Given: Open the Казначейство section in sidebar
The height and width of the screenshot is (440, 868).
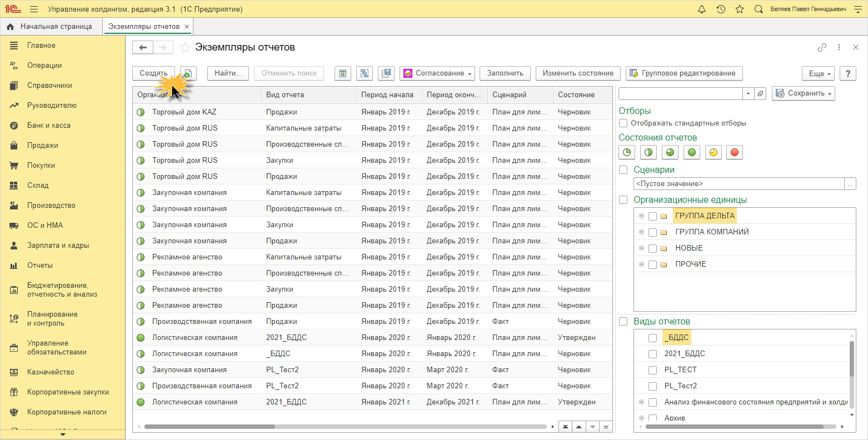Looking at the screenshot, I should (51, 372).
